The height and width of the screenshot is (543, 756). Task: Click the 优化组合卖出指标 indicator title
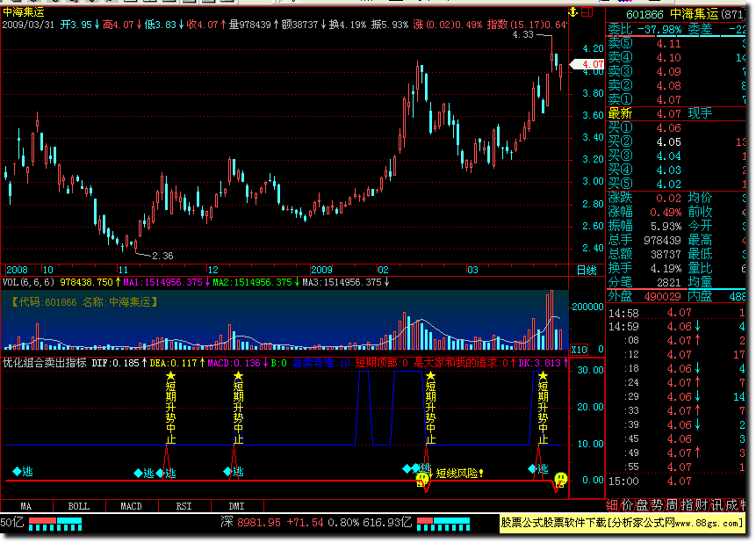tap(45, 363)
